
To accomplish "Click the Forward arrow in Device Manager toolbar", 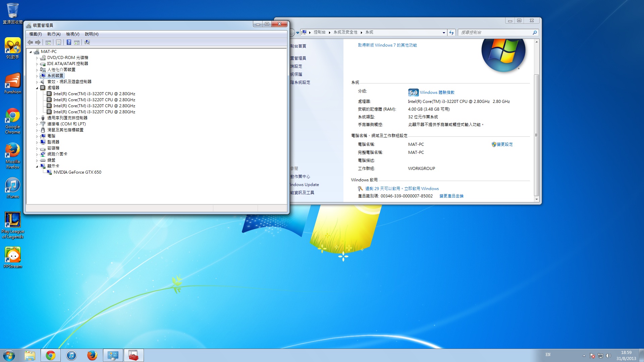I will (x=38, y=42).
